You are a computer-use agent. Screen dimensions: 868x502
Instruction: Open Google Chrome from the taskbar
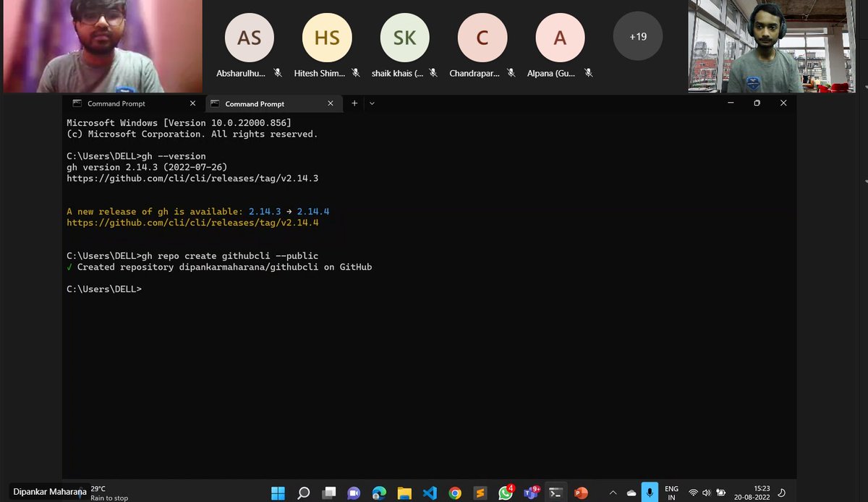(455, 493)
